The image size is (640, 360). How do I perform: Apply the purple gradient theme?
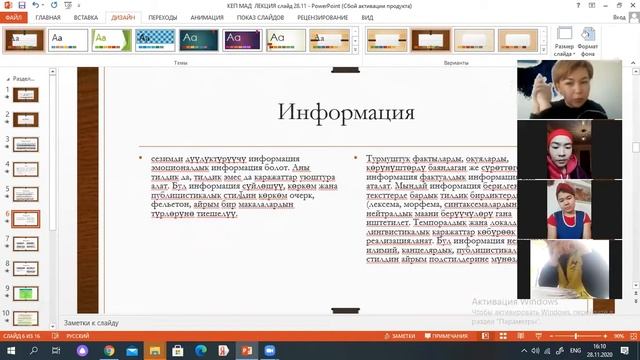(x=242, y=40)
